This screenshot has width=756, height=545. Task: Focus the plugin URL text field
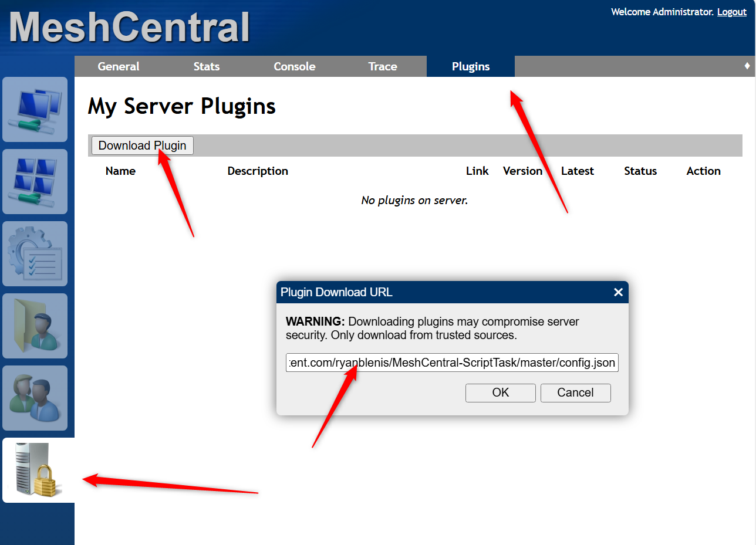pyautogui.click(x=452, y=363)
